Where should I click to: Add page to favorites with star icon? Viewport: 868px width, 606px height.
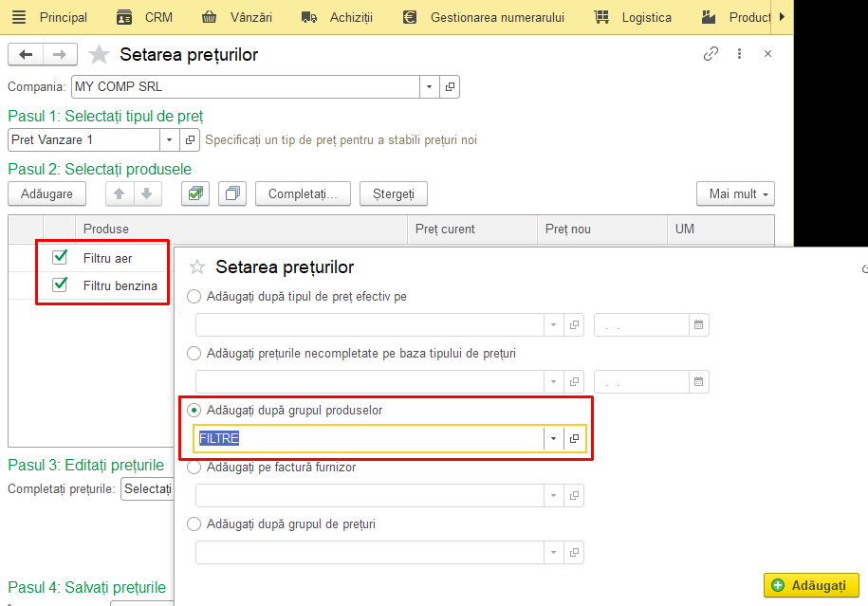click(x=99, y=54)
